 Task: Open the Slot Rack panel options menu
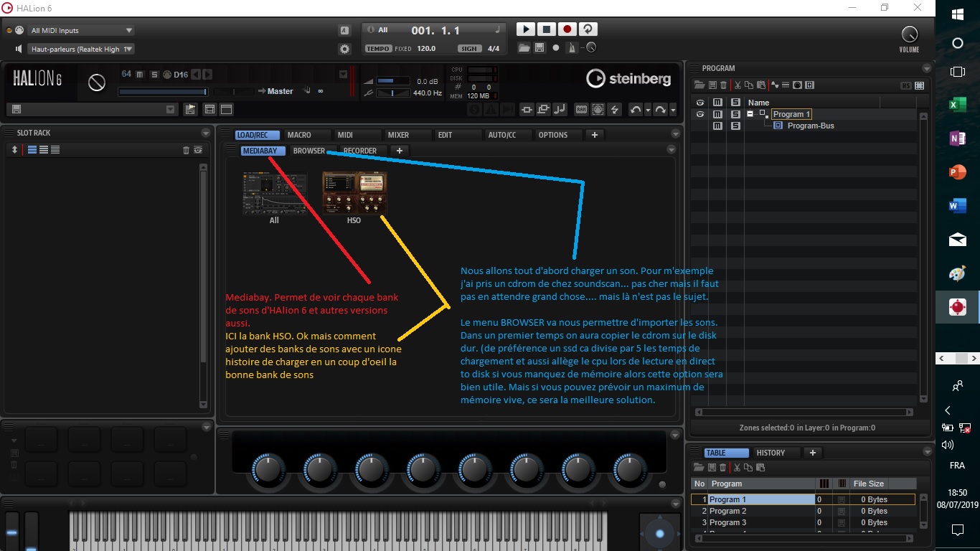(206, 133)
